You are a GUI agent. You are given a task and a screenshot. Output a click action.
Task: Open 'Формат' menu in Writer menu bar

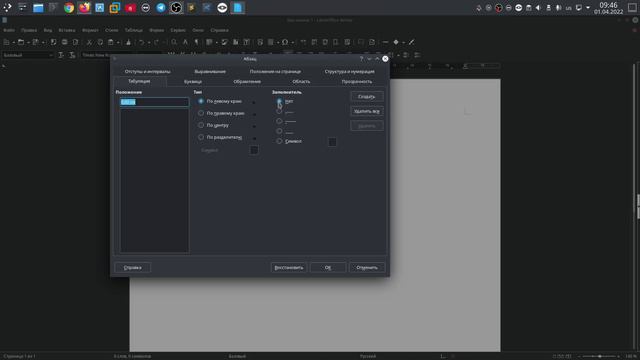coord(90,30)
